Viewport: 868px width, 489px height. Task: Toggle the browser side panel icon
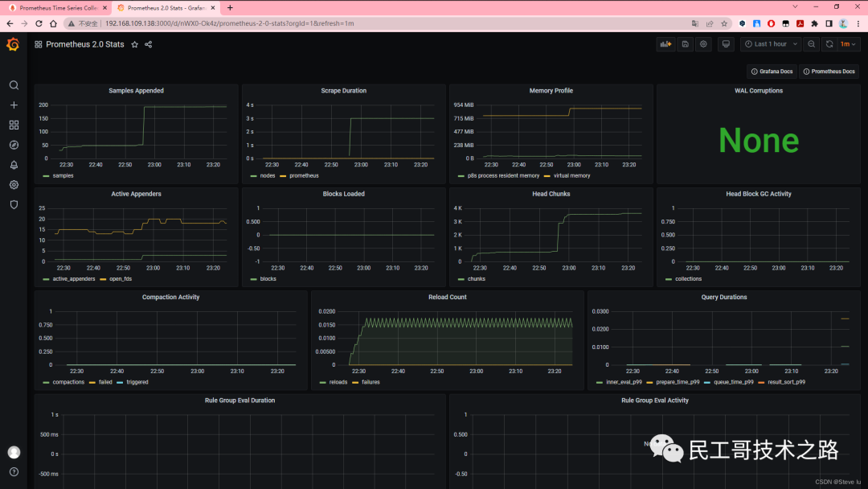[829, 24]
